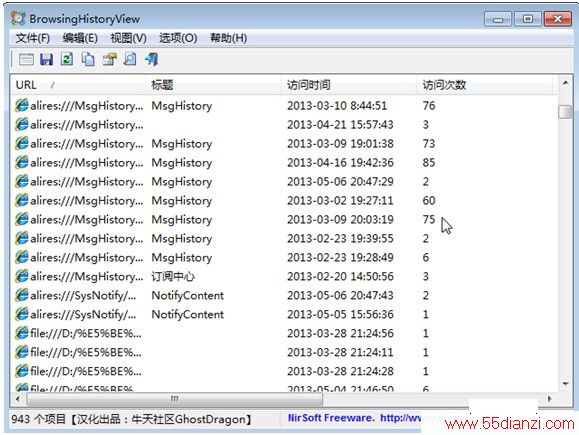This screenshot has height=435, width=579.
Task: Open the 帮助(H) menu
Action: tap(229, 38)
